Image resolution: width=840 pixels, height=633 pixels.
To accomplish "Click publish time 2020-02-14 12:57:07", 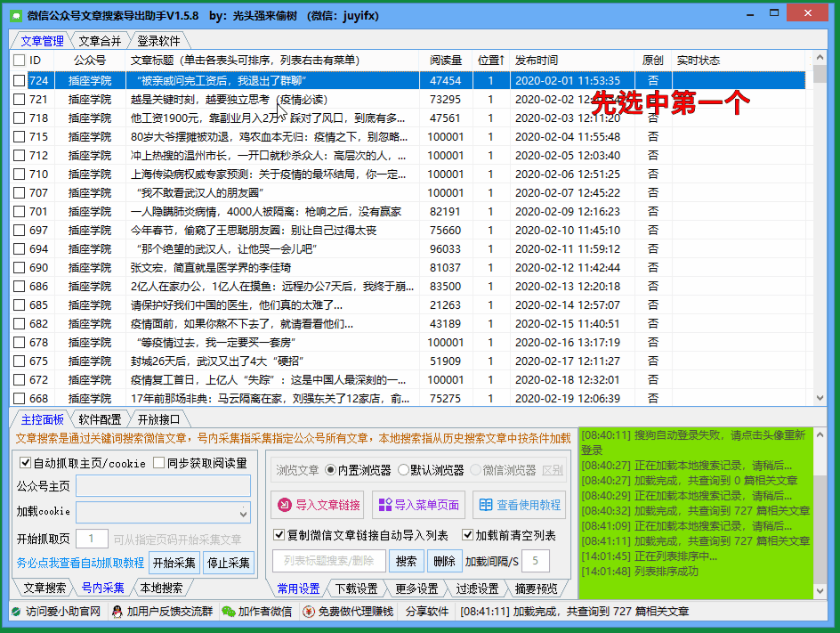I will click(568, 305).
